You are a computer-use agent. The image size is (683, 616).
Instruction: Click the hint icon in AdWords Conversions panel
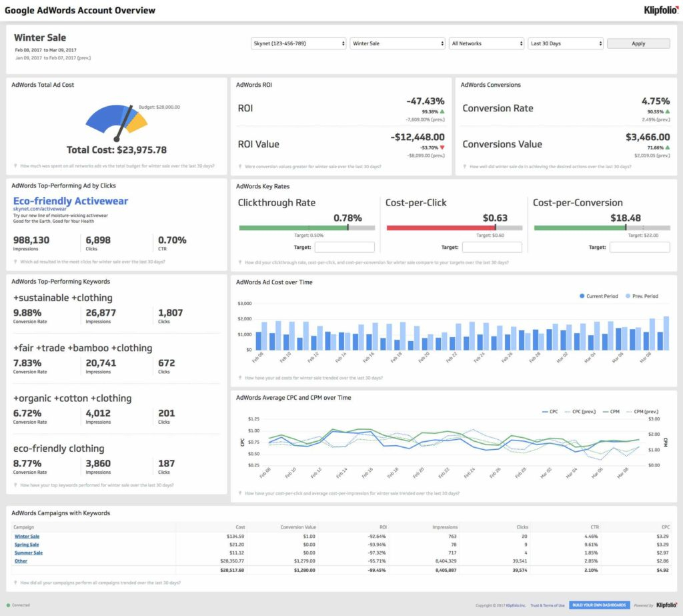click(x=466, y=166)
